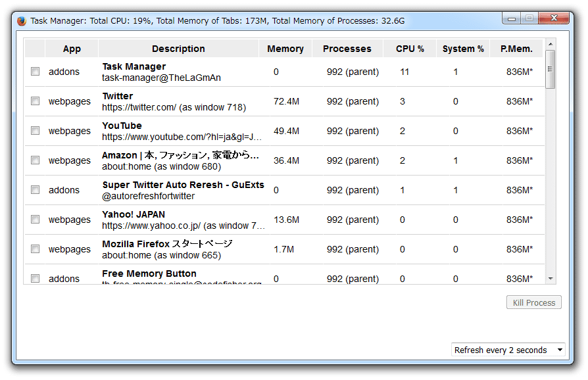Sort by the Description column header
Viewport: 588px width, 380px height.
[x=178, y=49]
